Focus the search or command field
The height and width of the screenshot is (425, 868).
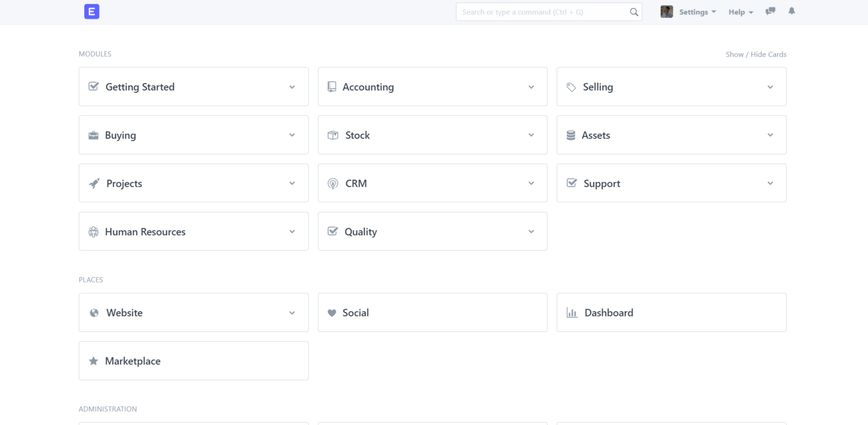click(x=549, y=12)
